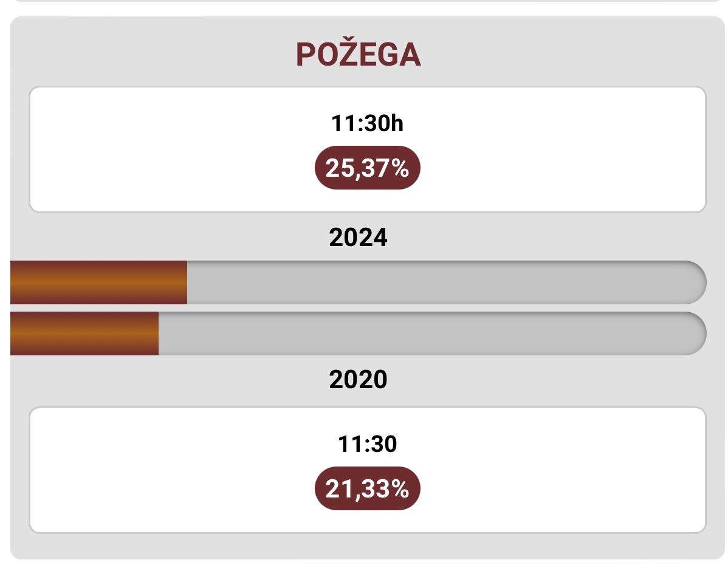This screenshot has height=571, width=728.
Task: Click the percent sign in the 25,37% badge
Action: click(399, 168)
